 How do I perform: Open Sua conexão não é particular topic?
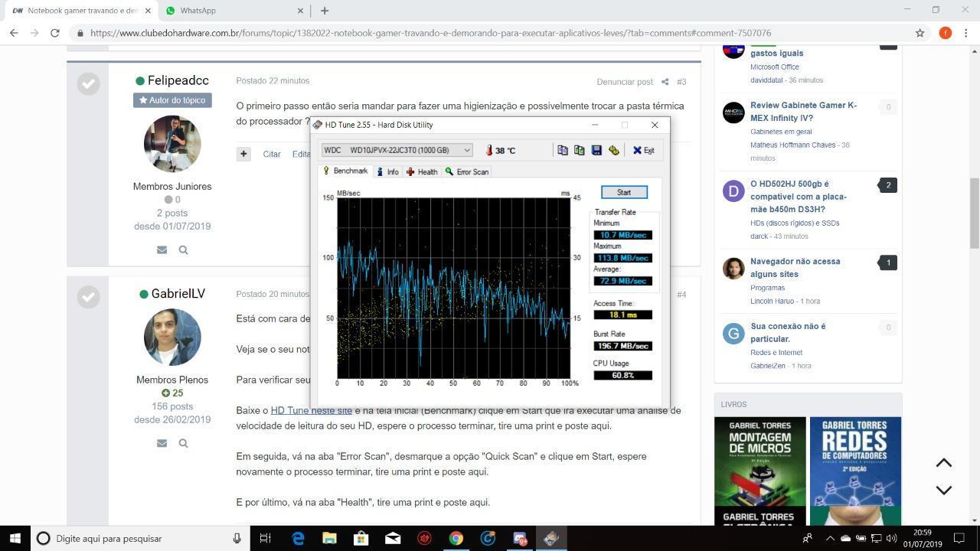[788, 332]
